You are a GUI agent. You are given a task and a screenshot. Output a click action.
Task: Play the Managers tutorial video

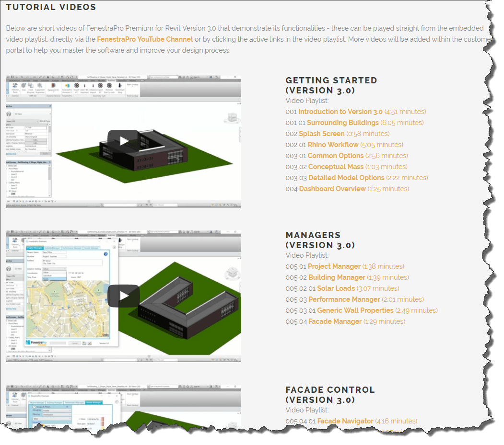point(123,296)
